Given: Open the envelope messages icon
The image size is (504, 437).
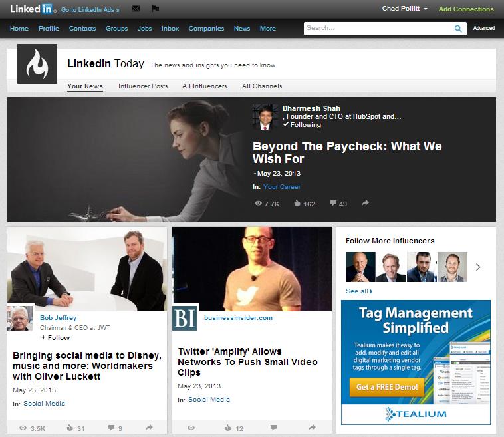Looking at the screenshot, I should (136, 9).
